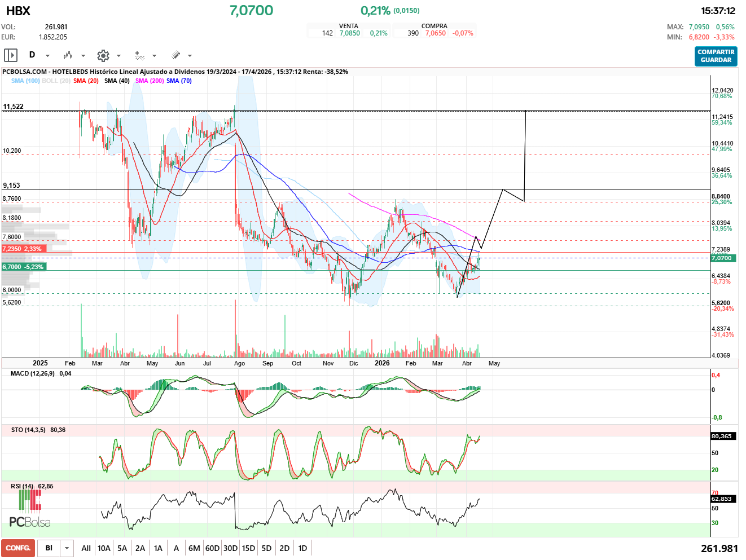Viewport: 746px width, 560px height.
Task: Toggle the BOLL (20) indicator
Action: tap(56, 81)
